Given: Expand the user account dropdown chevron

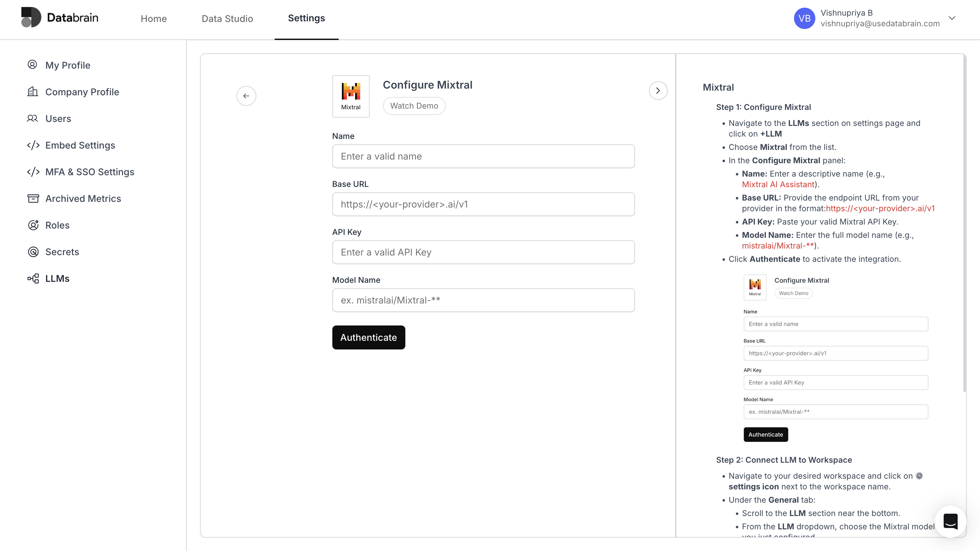Looking at the screenshot, I should pyautogui.click(x=952, y=18).
